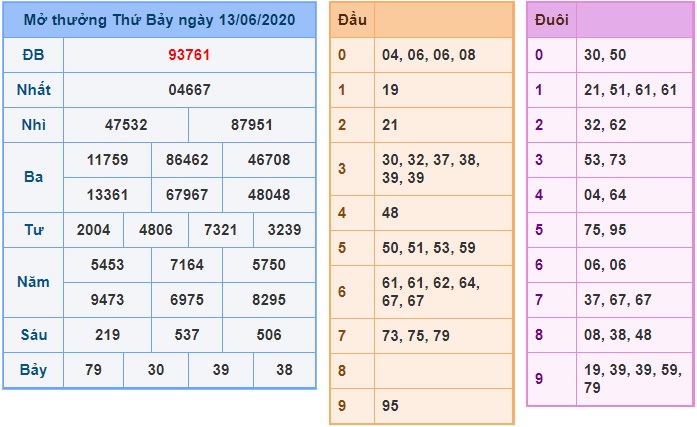697x427 pixels.
Task: Click the Năm prize number 9473
Action: tap(107, 300)
